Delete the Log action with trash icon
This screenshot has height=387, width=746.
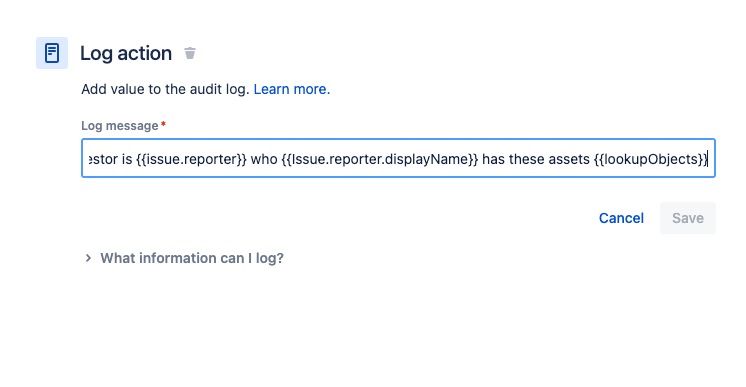tap(190, 53)
